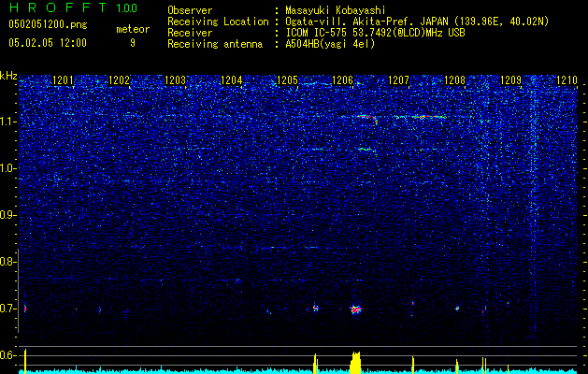Click the large bright meteor echo below 1206
Image resolution: width=588 pixels, height=374 pixels.
click(x=355, y=309)
